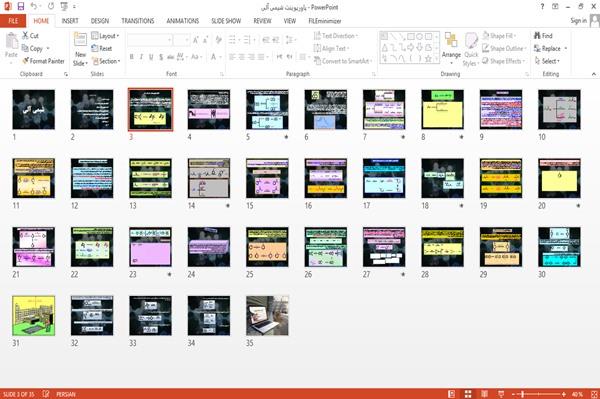
Task: Customize Quick Access Toolbar dropdown
Action: [x=74, y=7]
